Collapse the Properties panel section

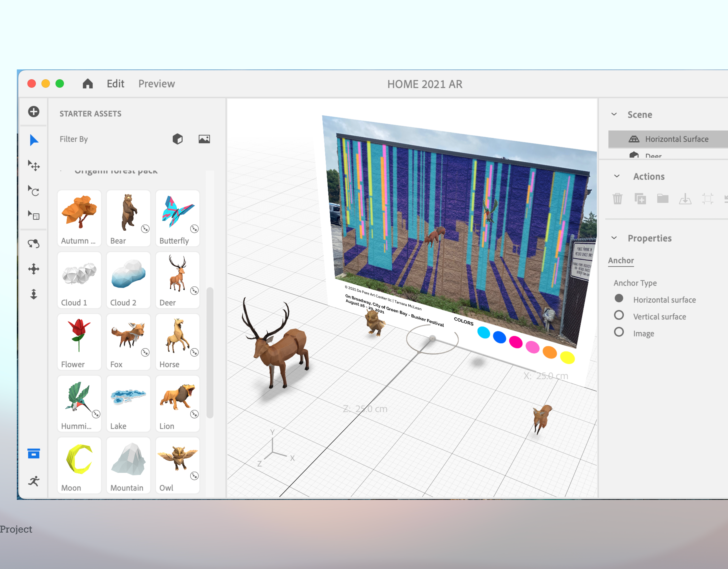pos(614,238)
